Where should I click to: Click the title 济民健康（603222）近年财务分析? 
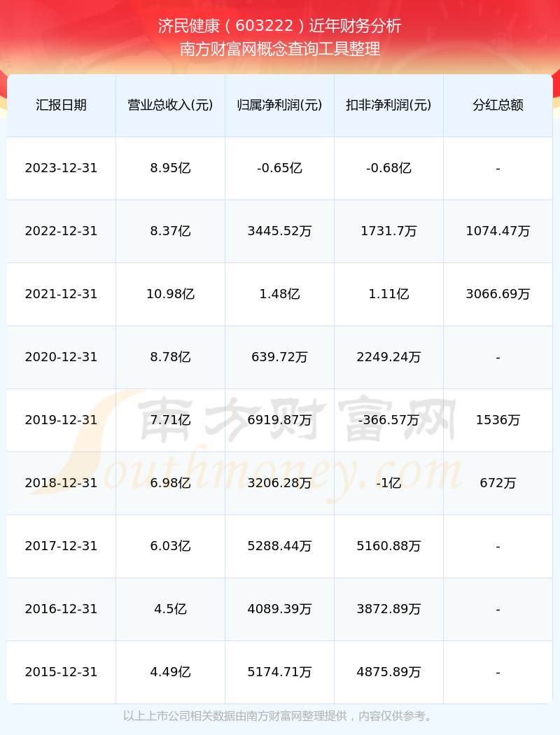click(x=280, y=26)
